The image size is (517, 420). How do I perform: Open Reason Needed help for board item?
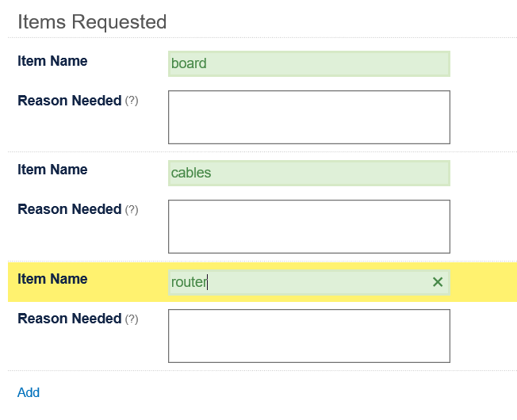pyautogui.click(x=132, y=101)
